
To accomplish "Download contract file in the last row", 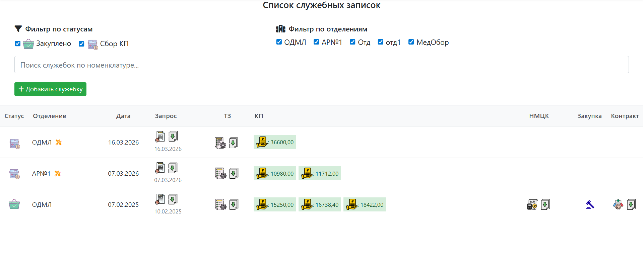I will point(631,204).
